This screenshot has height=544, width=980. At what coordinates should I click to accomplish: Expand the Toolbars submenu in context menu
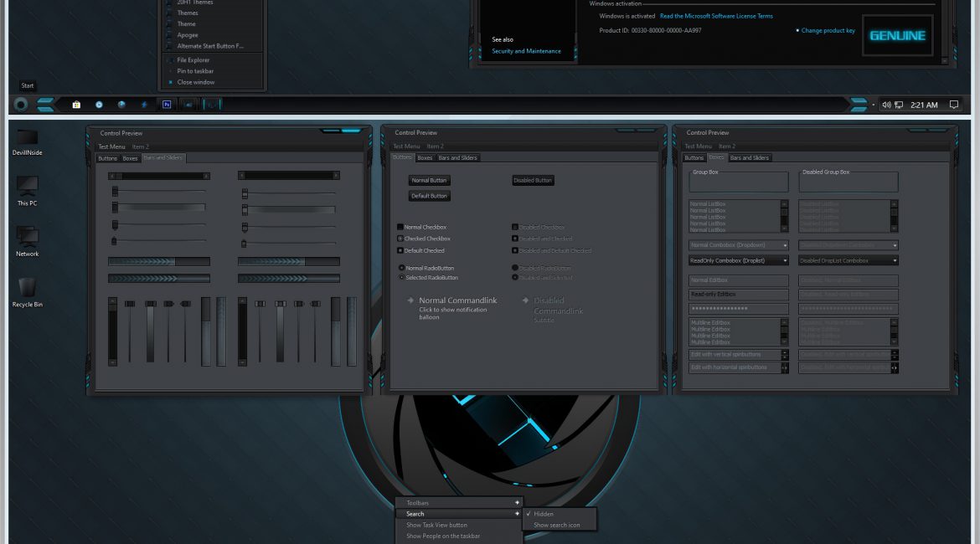pos(459,503)
